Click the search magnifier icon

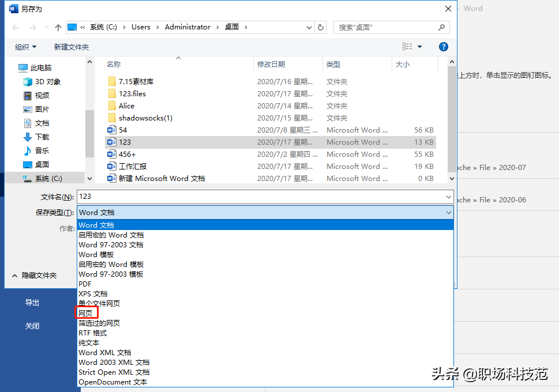point(441,27)
